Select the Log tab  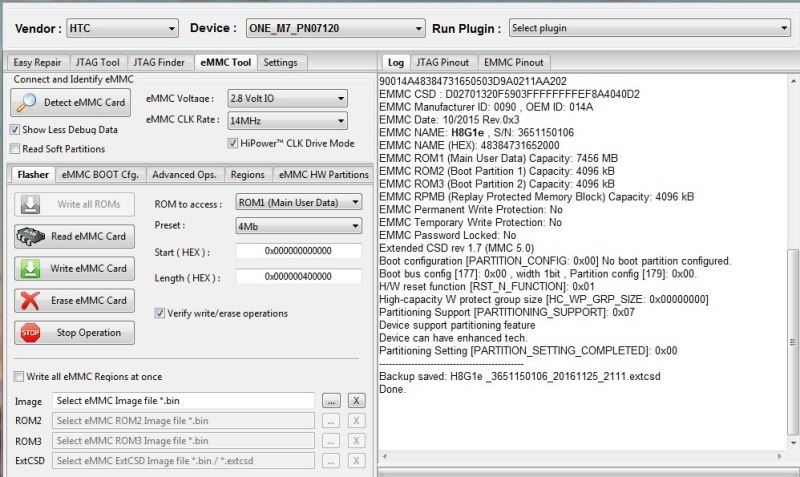(395, 62)
